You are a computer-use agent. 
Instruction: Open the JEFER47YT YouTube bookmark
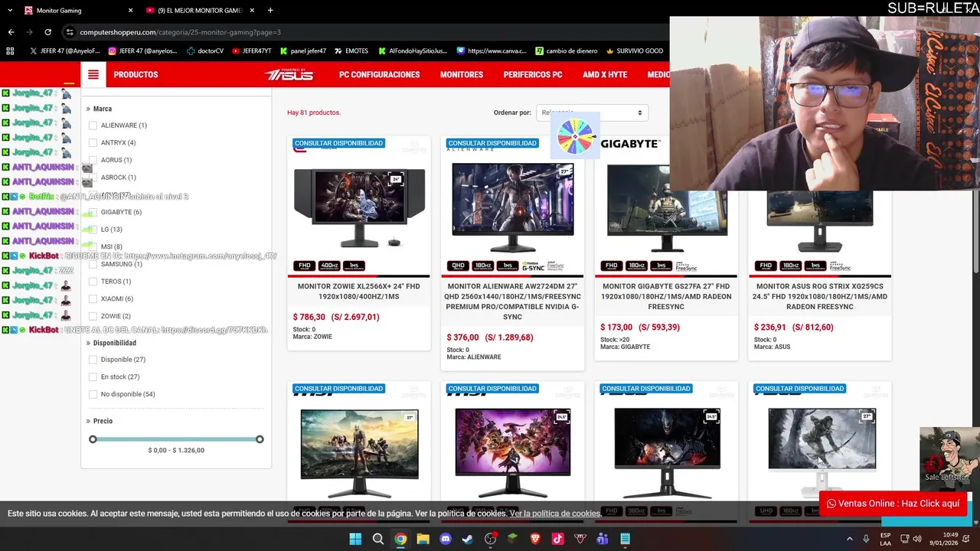(251, 51)
